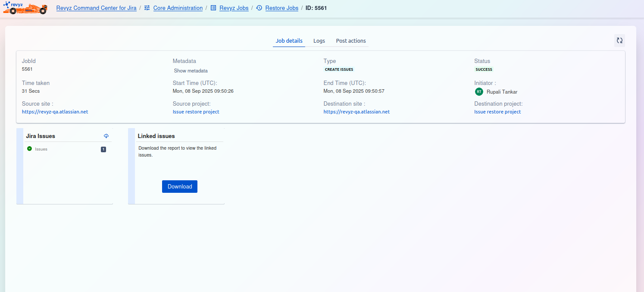The height and width of the screenshot is (292, 644).
Task: Open the destination site URL link
Action: 356,112
